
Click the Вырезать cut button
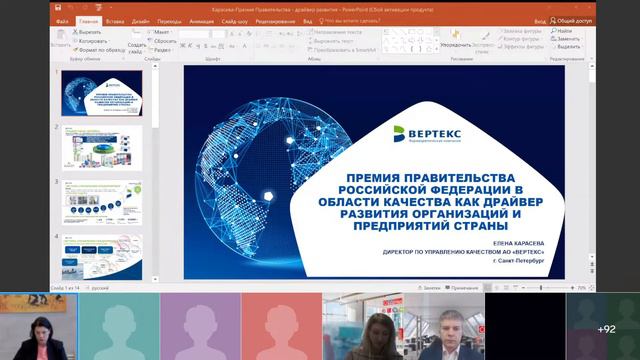pyautogui.click(x=87, y=32)
